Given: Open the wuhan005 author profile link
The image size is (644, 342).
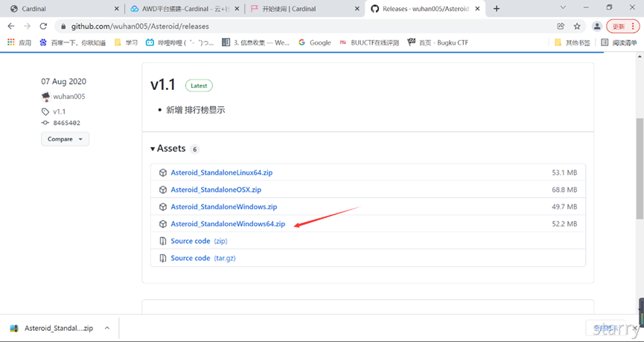Looking at the screenshot, I should [69, 97].
